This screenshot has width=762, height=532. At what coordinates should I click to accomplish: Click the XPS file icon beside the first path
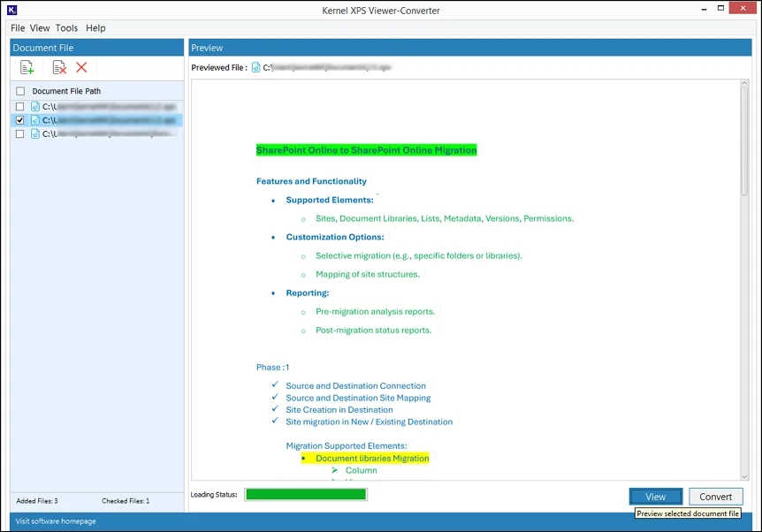point(35,105)
